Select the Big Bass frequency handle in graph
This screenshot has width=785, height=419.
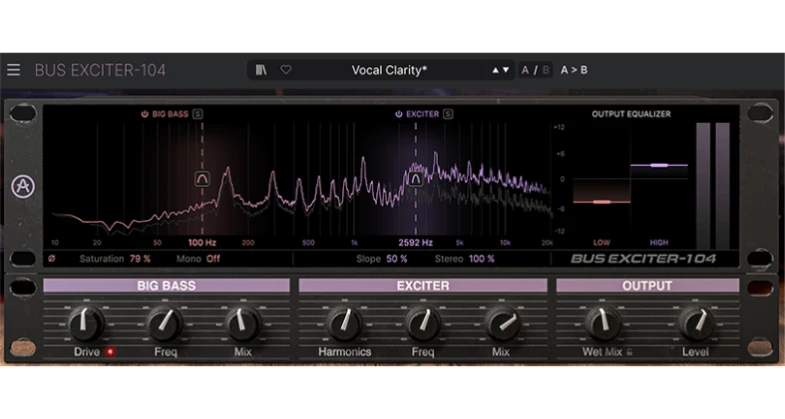tap(202, 179)
